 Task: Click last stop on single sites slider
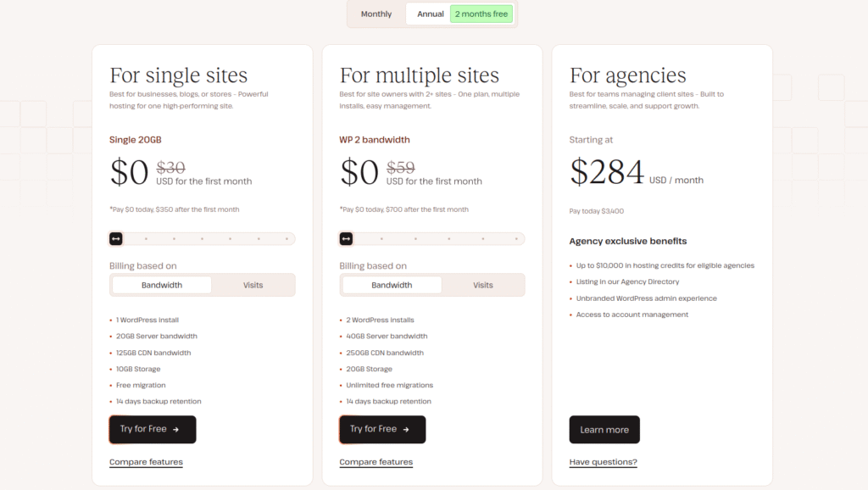coord(287,238)
